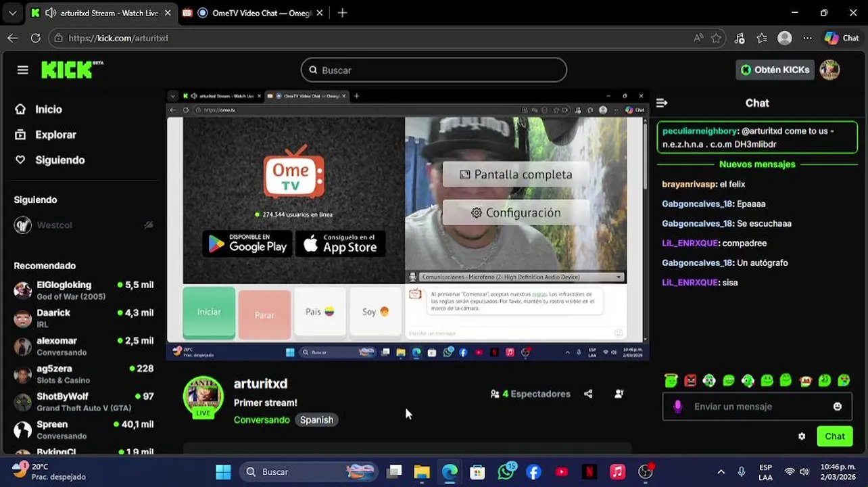This screenshot has height=487, width=868.
Task: Select last emote in chat emote row
Action: (x=844, y=381)
